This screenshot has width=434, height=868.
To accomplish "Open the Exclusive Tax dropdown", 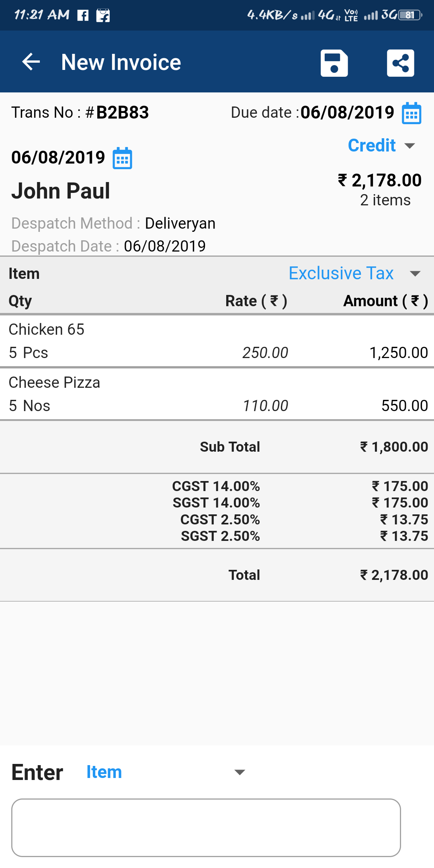I will coord(354,274).
